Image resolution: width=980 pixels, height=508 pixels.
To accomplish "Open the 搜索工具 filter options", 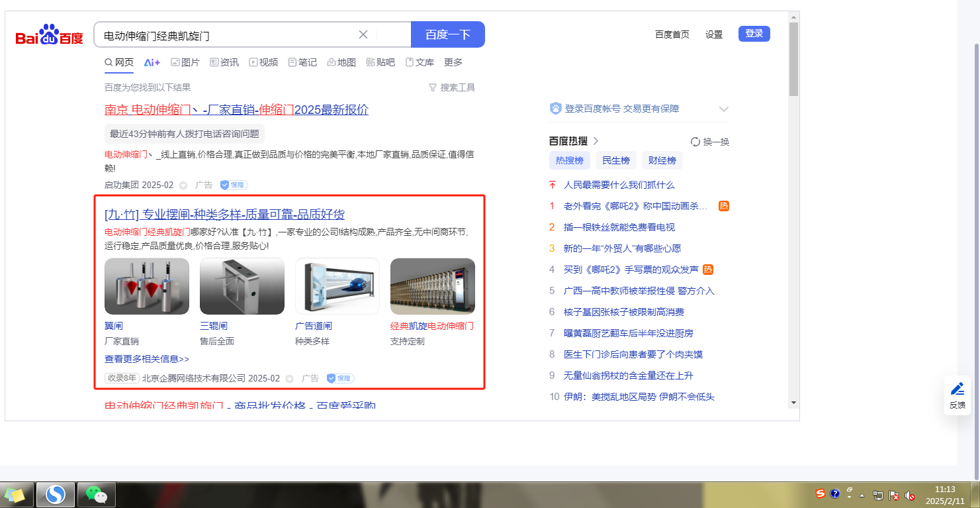I will [x=452, y=87].
